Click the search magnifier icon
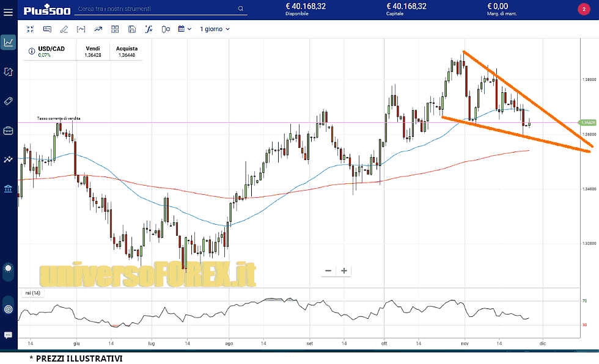The image size is (599, 364). point(241,9)
